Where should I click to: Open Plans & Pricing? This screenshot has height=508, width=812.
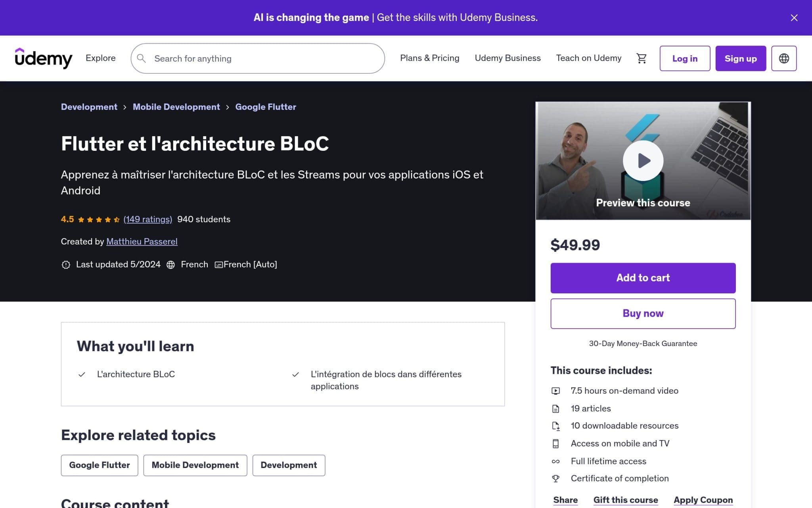(430, 58)
